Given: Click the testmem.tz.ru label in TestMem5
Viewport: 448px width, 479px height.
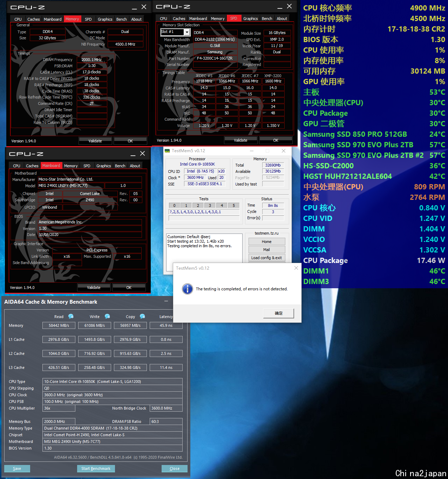Looking at the screenshot, I should coord(267,233).
